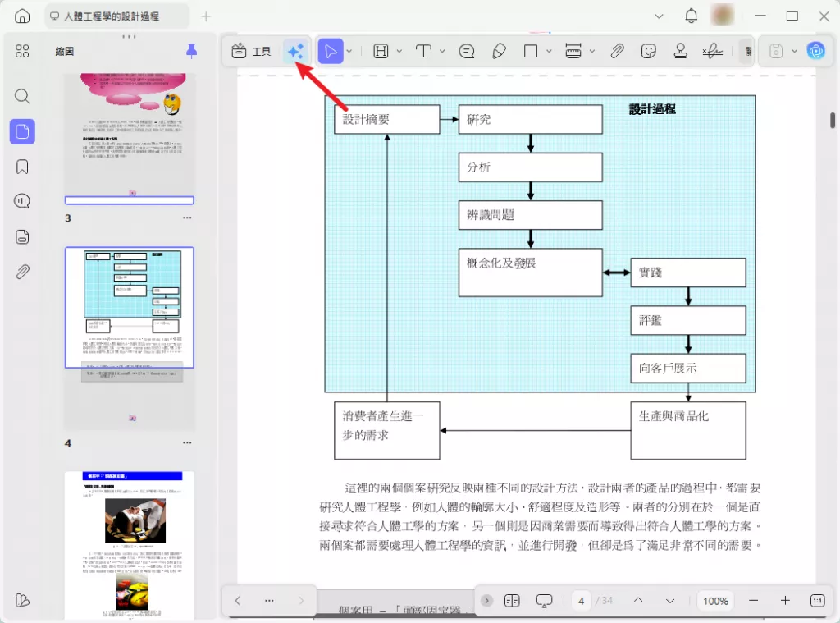840x623 pixels.
Task: Open the 工具 tools menu
Action: [251, 52]
